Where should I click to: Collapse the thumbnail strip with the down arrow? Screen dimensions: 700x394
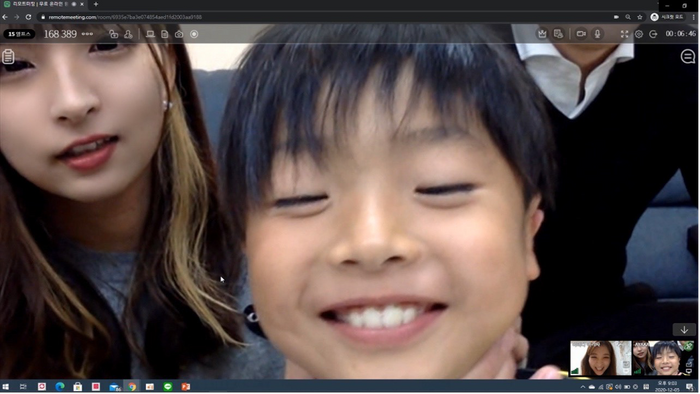(684, 330)
